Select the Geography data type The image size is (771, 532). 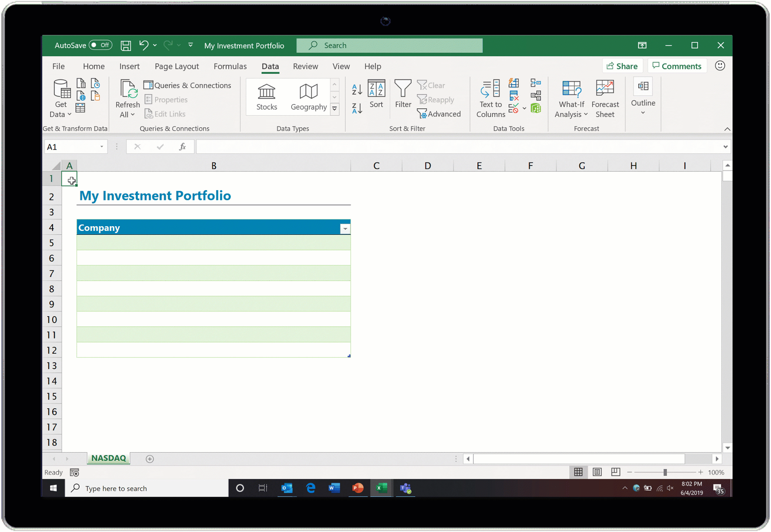[x=308, y=97]
